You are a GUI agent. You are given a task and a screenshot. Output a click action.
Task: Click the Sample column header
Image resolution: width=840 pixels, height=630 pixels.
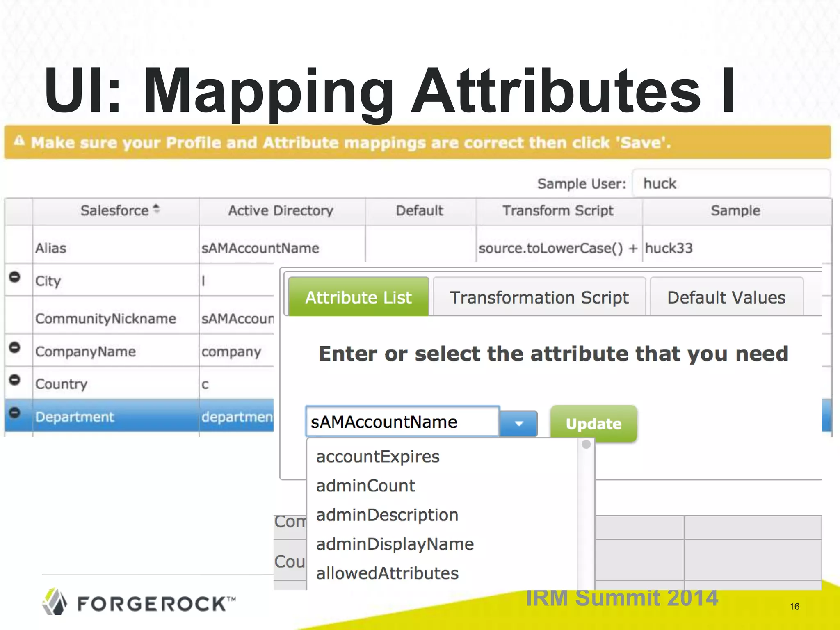736,211
